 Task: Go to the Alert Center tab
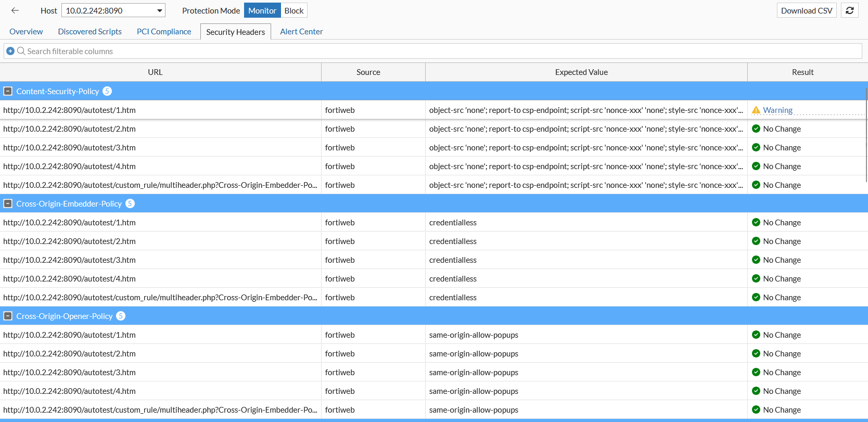tap(301, 32)
